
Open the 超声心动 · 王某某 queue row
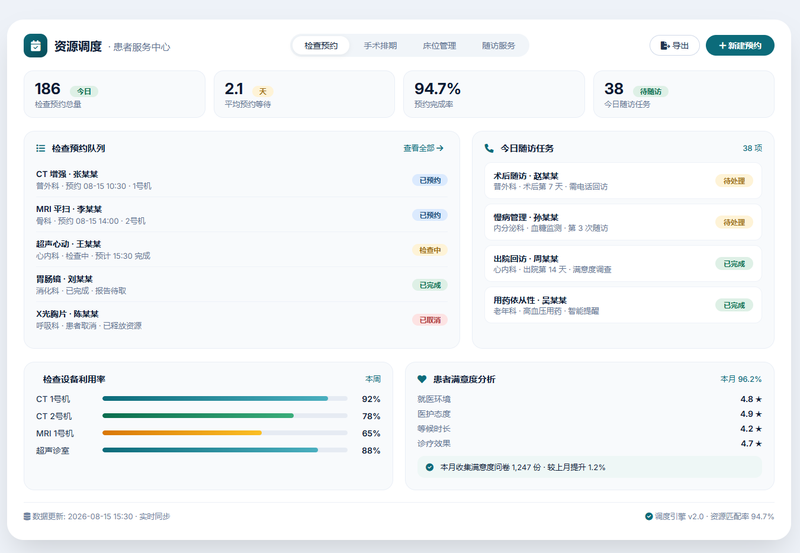[242, 250]
